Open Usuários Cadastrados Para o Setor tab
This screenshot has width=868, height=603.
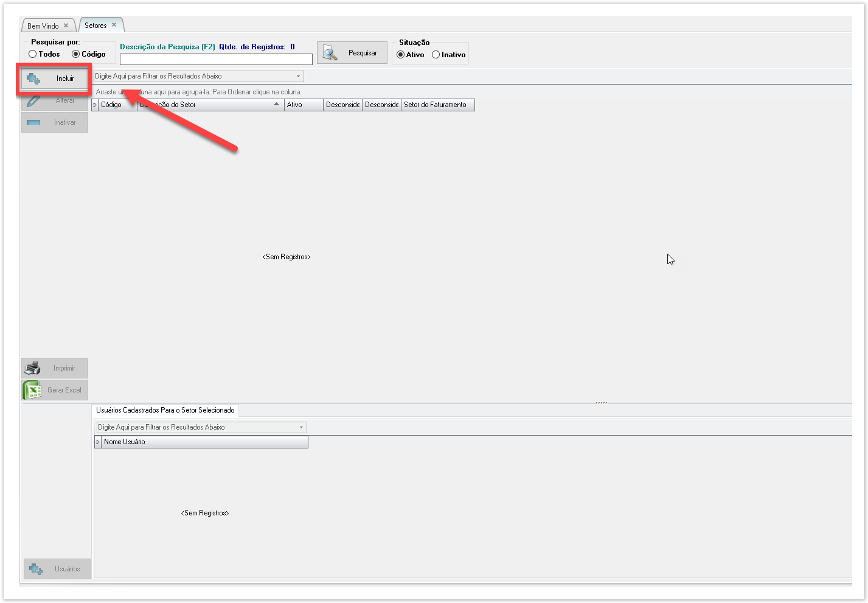click(x=165, y=410)
